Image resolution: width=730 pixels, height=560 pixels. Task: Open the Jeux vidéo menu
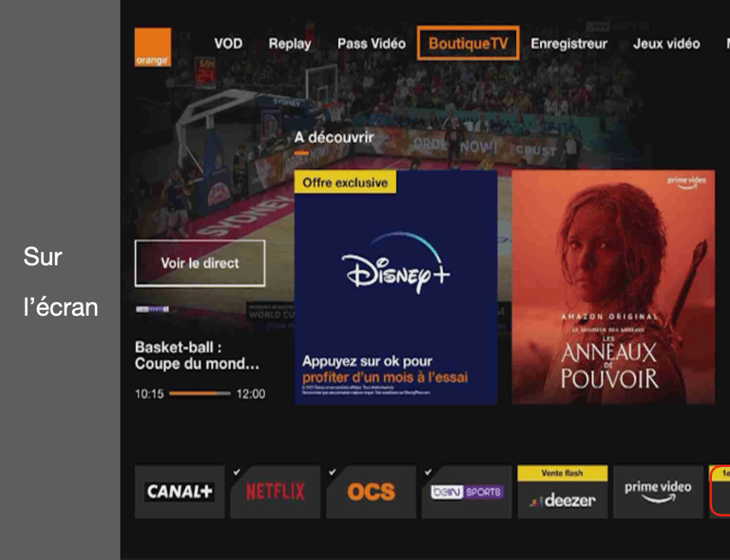point(666,44)
